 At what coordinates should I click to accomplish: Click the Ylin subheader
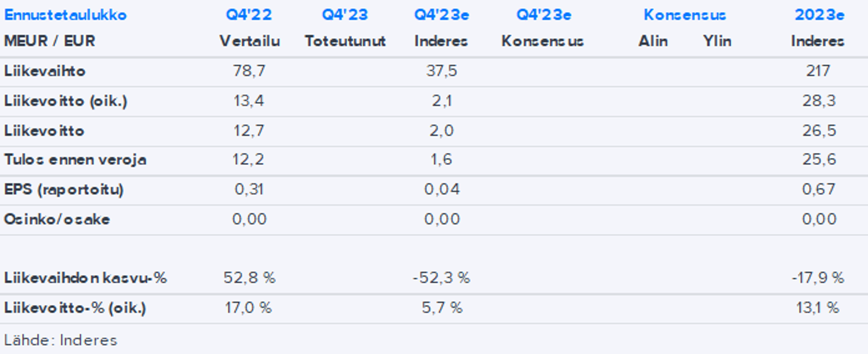[717, 41]
